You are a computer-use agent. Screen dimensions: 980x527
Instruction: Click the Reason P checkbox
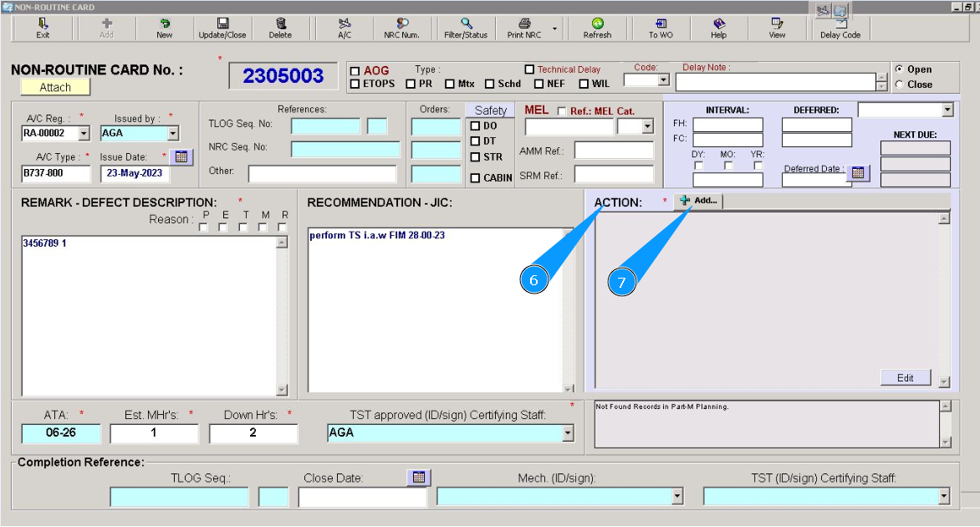(x=203, y=228)
